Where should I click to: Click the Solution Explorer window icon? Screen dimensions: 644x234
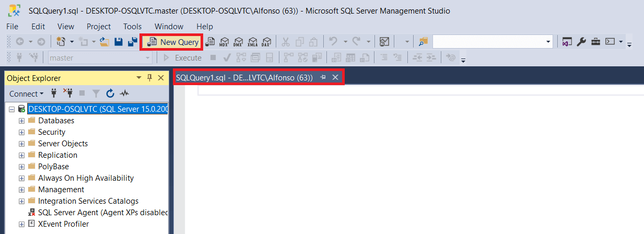567,42
